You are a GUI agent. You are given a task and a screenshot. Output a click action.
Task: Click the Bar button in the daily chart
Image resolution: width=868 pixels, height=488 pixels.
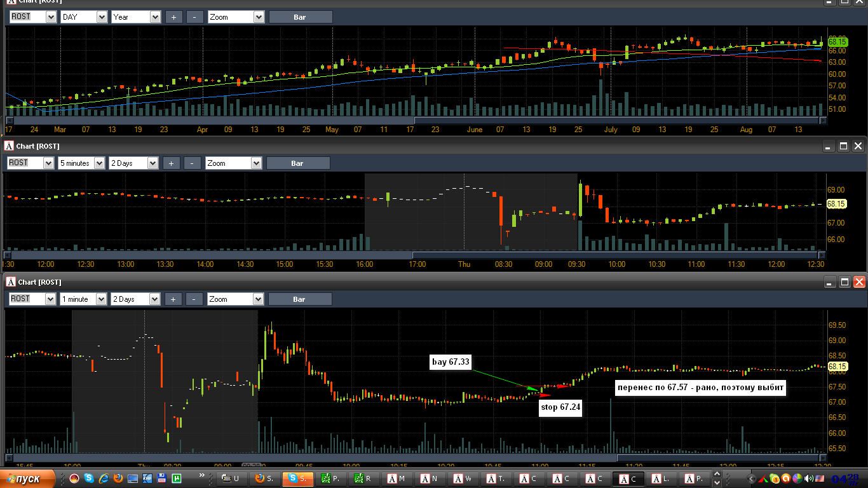click(300, 17)
